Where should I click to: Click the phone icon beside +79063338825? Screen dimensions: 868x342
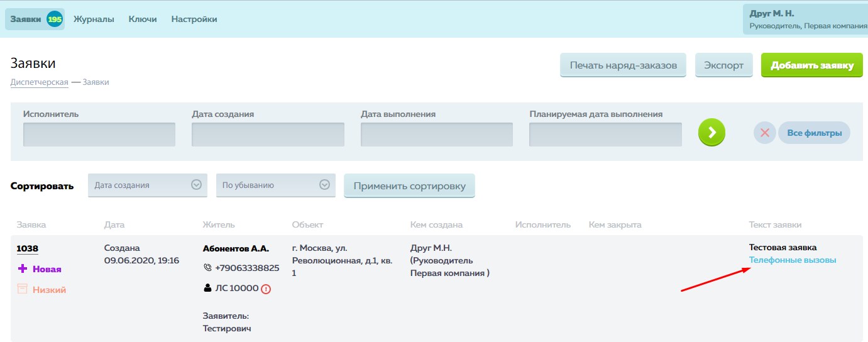tap(208, 268)
